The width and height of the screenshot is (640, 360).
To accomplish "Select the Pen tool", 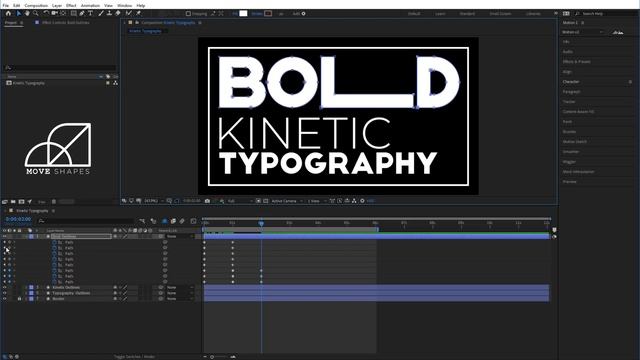I will [82, 13].
